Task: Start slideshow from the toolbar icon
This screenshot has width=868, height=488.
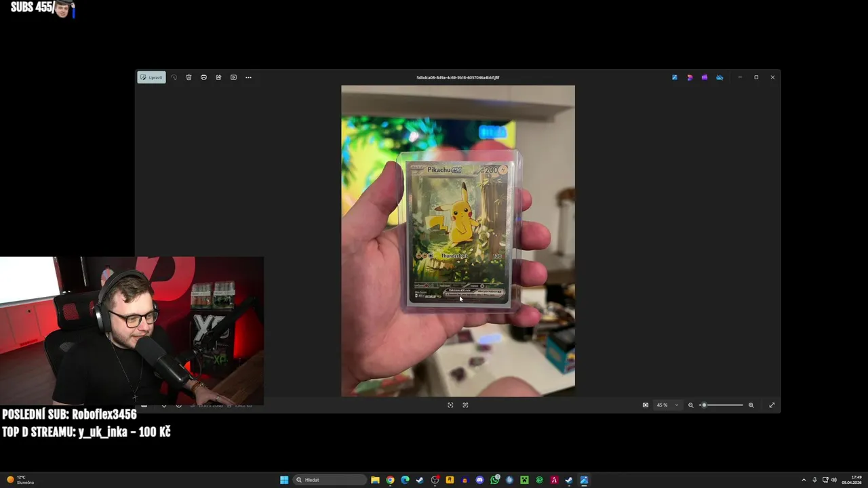Action: tap(233, 77)
